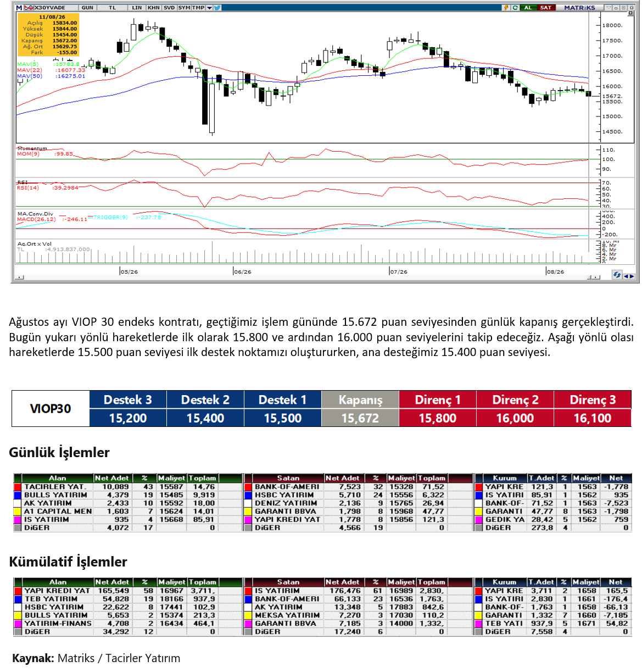Screen dimensions: 642x672
Task: Click the red swatch beside TACIRLER YAT.
Action: click(x=18, y=487)
